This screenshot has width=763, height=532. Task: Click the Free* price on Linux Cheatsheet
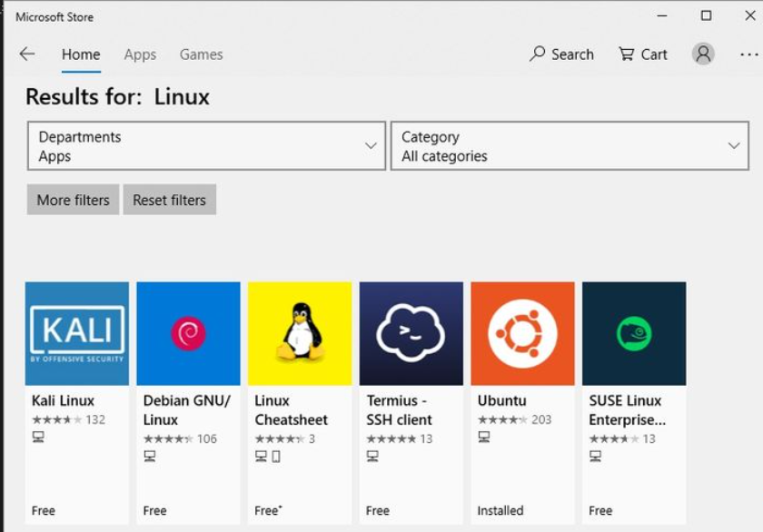(268, 510)
